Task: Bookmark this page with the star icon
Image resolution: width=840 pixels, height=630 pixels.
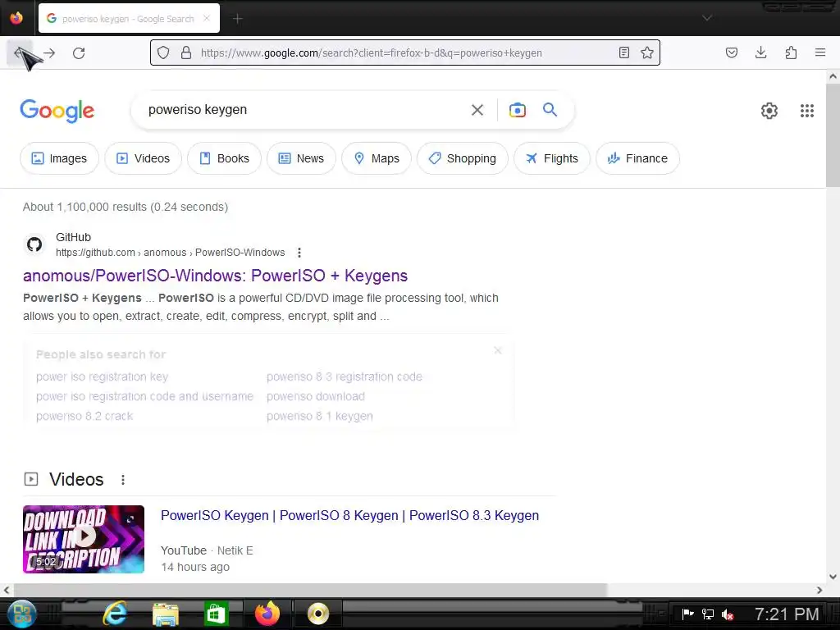Action: (x=647, y=52)
